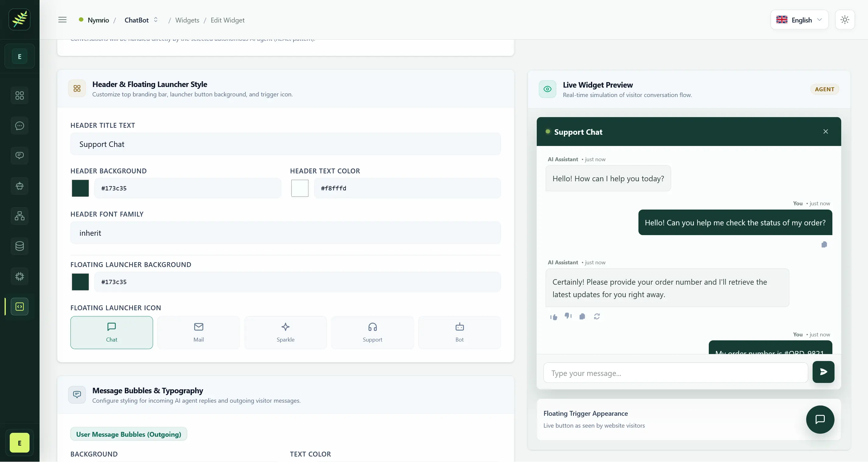Regenerate the AI assistant reply
The width and height of the screenshot is (868, 462).
pyautogui.click(x=597, y=317)
